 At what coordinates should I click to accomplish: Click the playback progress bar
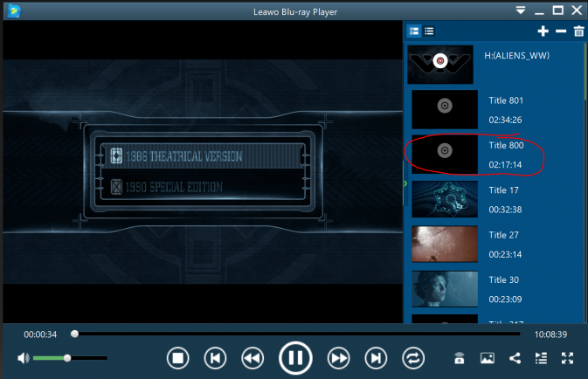point(295,334)
